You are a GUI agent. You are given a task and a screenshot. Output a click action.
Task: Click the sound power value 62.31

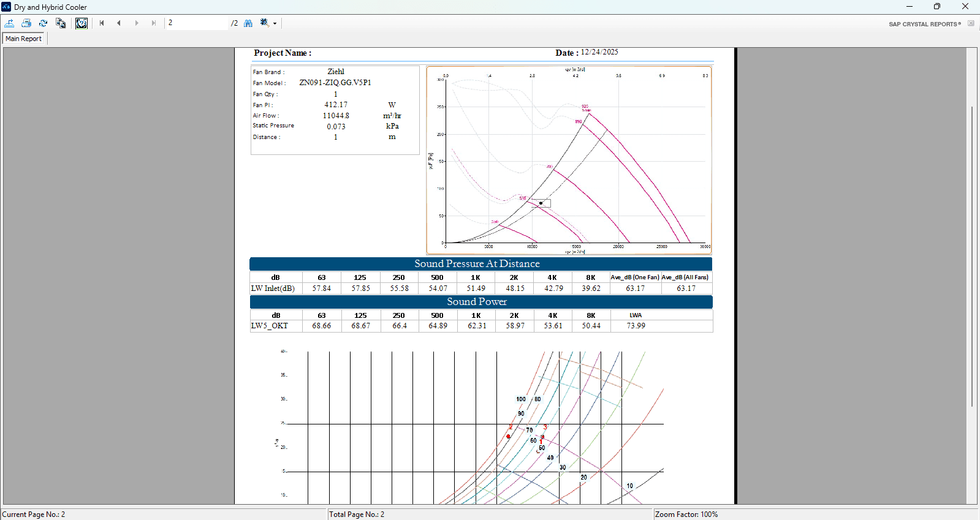[477, 326]
